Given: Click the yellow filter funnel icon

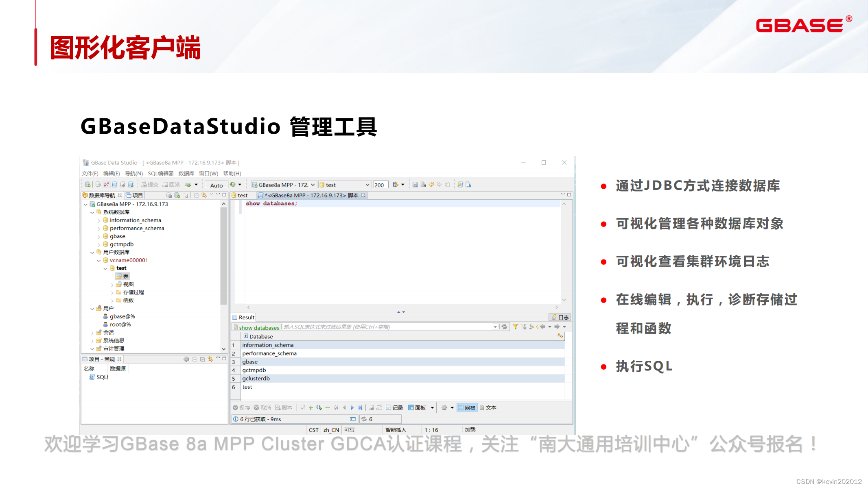Looking at the screenshot, I should pyautogui.click(x=515, y=327).
